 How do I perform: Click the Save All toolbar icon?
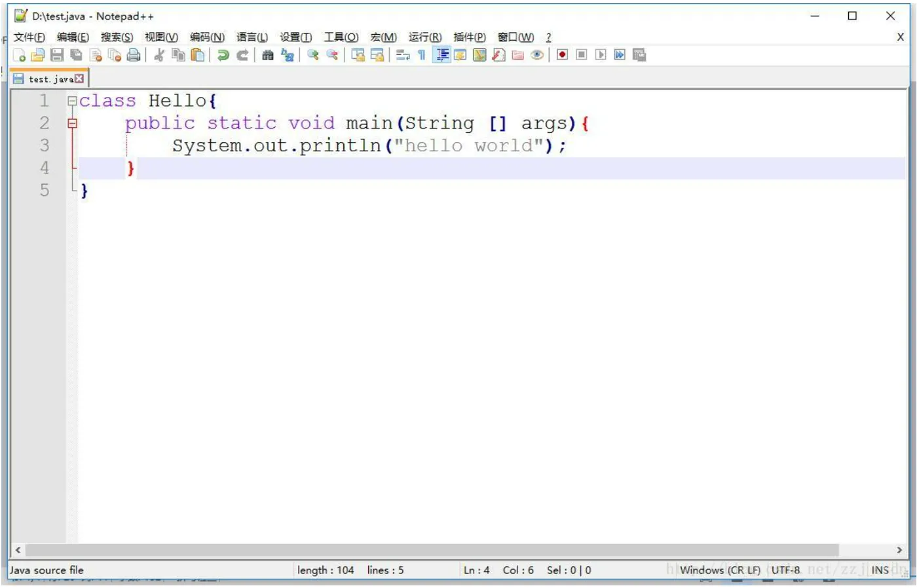[76, 55]
